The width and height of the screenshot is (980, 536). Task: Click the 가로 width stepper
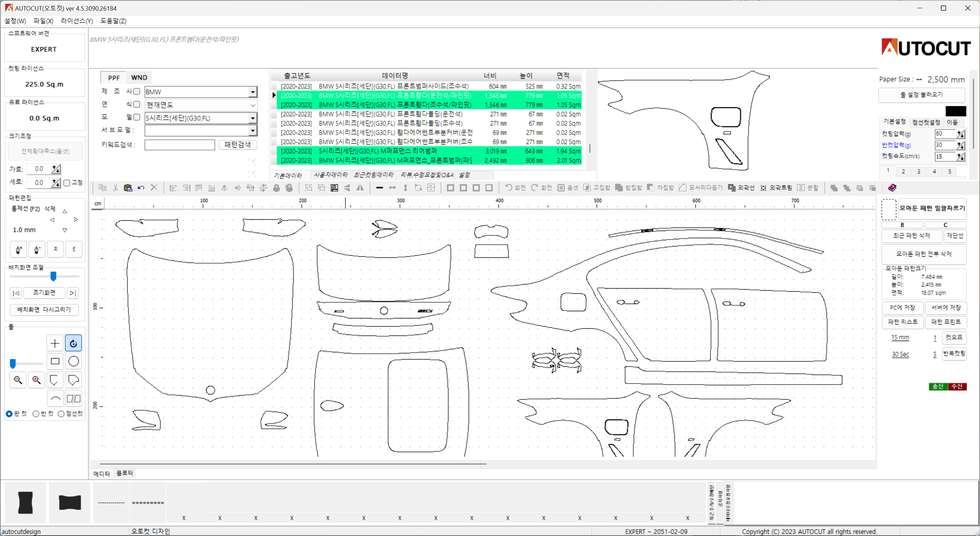pyautogui.click(x=56, y=169)
